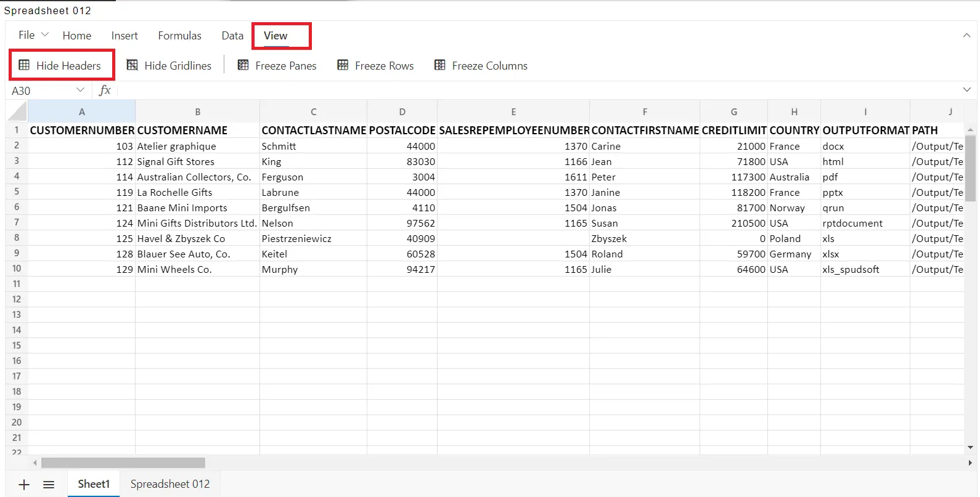Add a new sheet with plus icon
Screen dimensions: 980x497
coord(24,485)
